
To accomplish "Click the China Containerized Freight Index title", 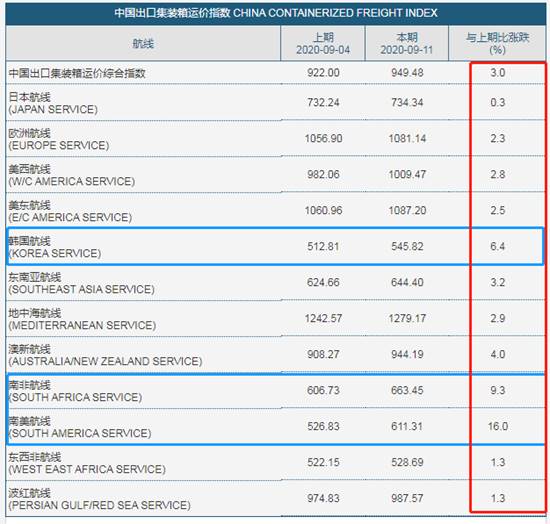I will tap(276, 13).
